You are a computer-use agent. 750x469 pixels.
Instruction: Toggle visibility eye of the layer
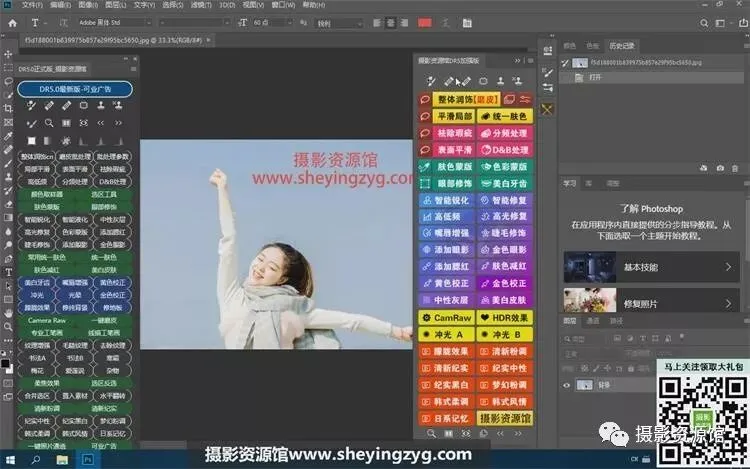click(x=567, y=385)
